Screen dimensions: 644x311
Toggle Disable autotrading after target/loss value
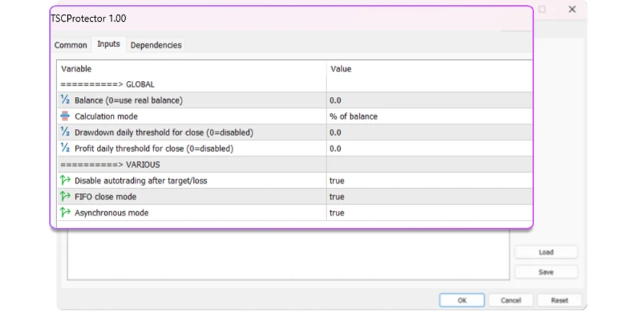pos(337,181)
